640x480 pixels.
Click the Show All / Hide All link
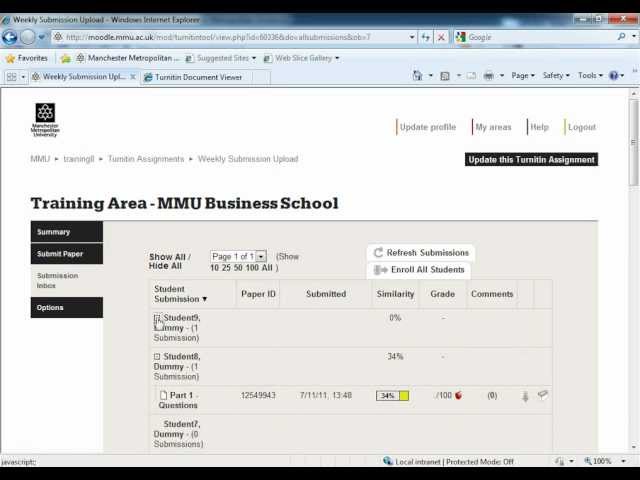click(x=169, y=261)
